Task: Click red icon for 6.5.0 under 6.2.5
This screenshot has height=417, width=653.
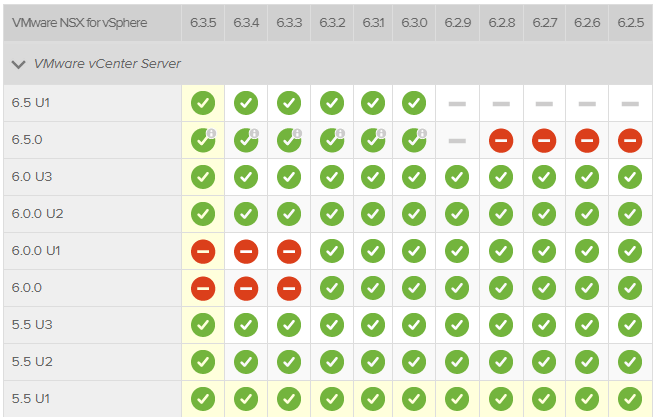Action: tap(629, 140)
